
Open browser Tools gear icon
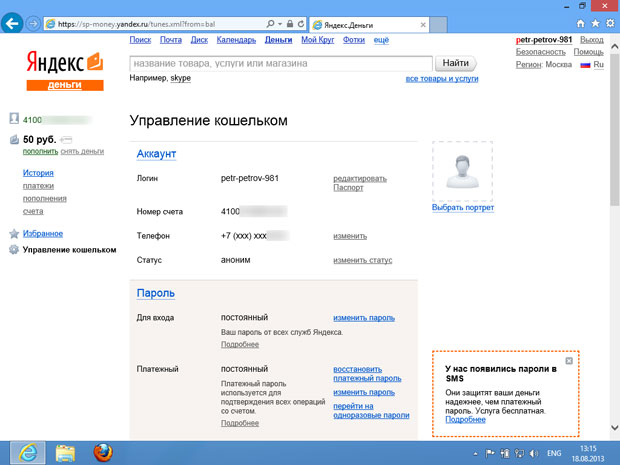[x=610, y=24]
